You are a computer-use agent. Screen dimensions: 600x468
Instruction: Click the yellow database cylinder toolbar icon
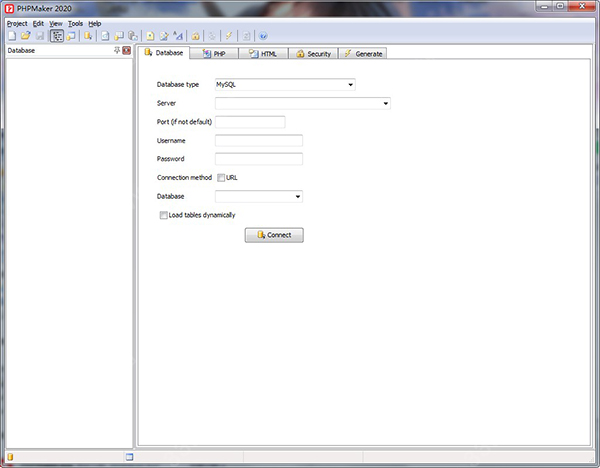(88, 36)
